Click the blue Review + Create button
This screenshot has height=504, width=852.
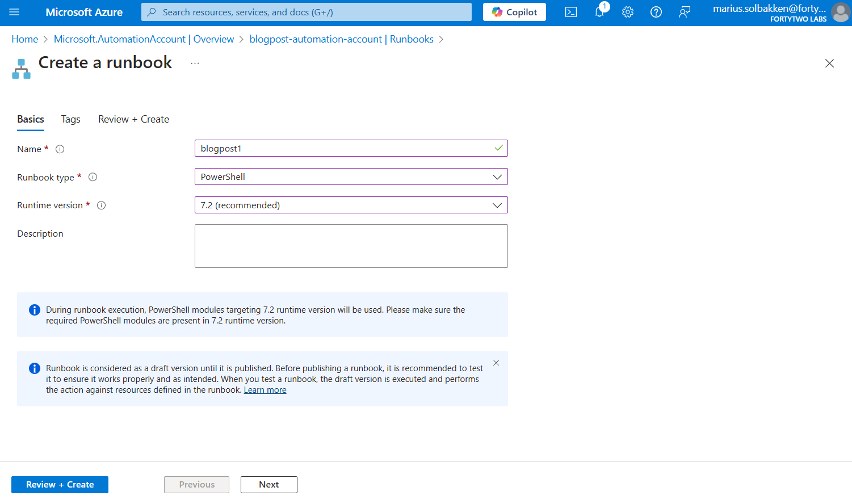tap(60, 485)
